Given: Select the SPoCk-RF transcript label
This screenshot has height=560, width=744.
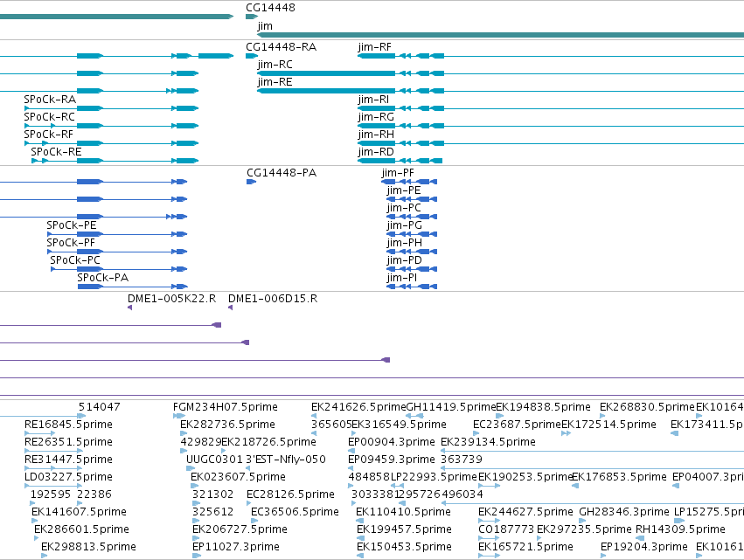Looking at the screenshot, I should click(48, 135).
